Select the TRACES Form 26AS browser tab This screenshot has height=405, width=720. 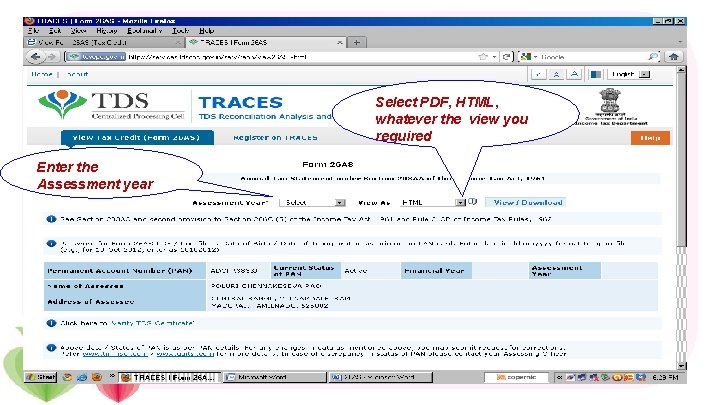tap(266, 42)
